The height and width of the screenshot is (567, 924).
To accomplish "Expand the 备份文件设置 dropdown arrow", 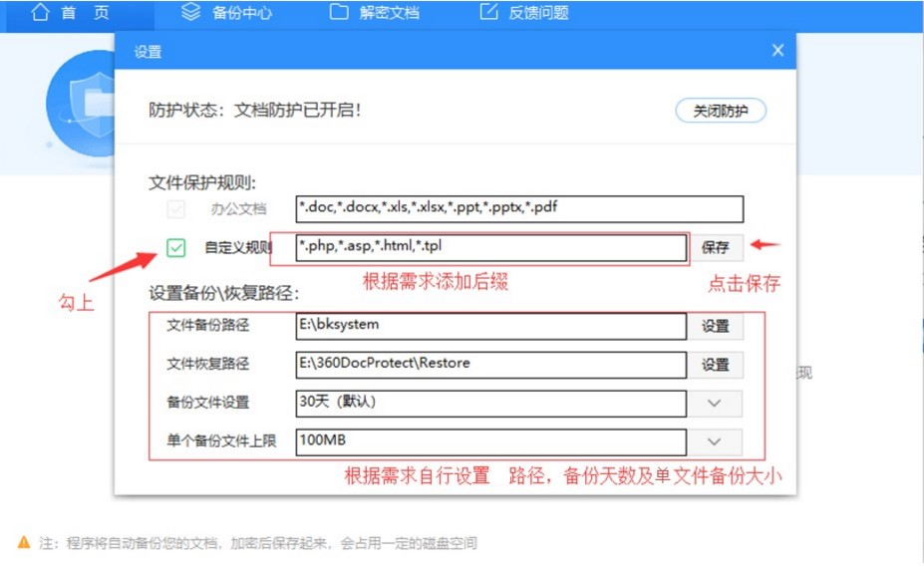I will click(x=715, y=404).
